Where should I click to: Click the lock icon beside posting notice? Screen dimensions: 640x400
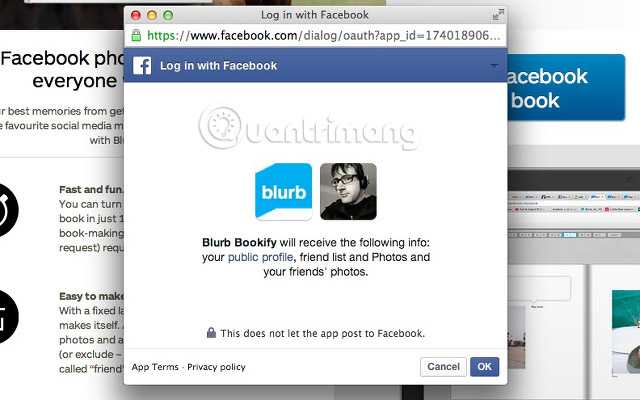211,333
